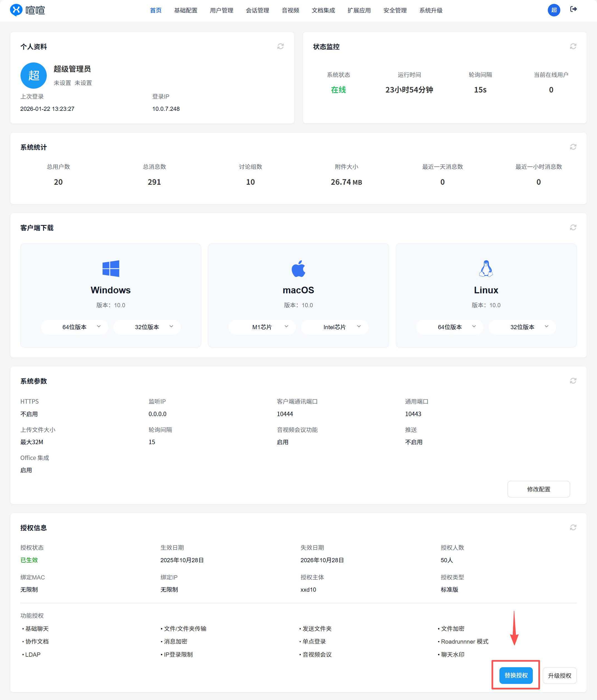Click the 升级授权 button
The width and height of the screenshot is (597, 700).
pos(559,675)
